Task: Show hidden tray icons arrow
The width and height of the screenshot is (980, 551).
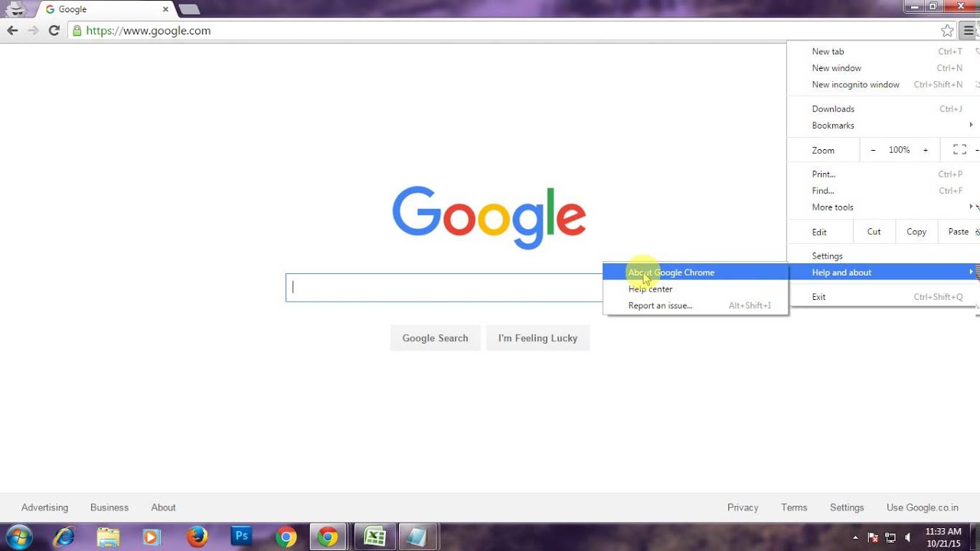Action: (854, 537)
